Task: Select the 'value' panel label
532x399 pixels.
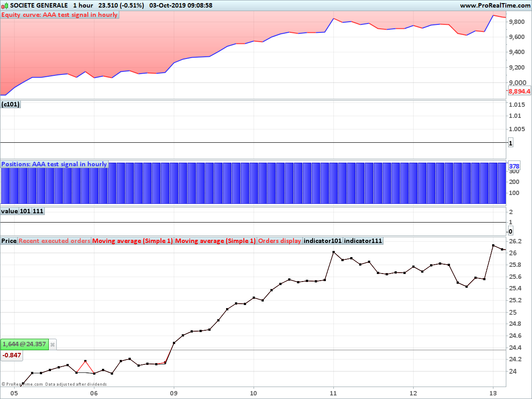Action: point(9,211)
